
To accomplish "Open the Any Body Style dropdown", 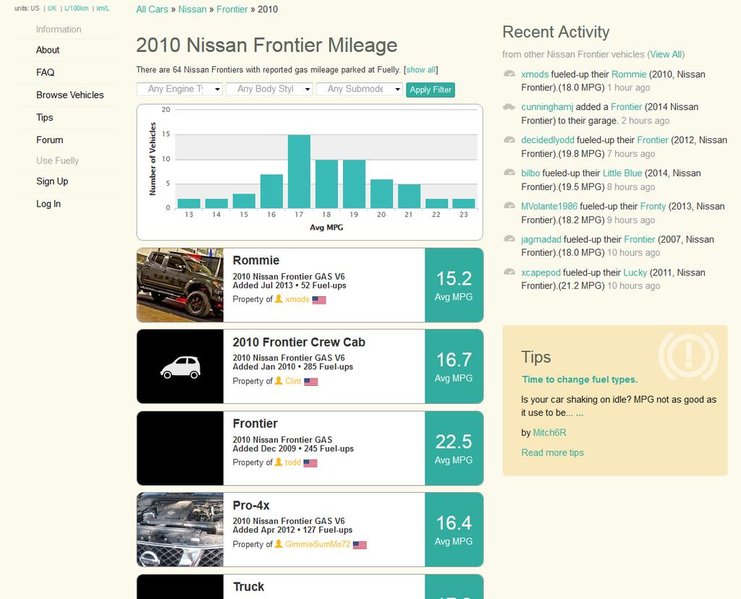I will pos(269,89).
